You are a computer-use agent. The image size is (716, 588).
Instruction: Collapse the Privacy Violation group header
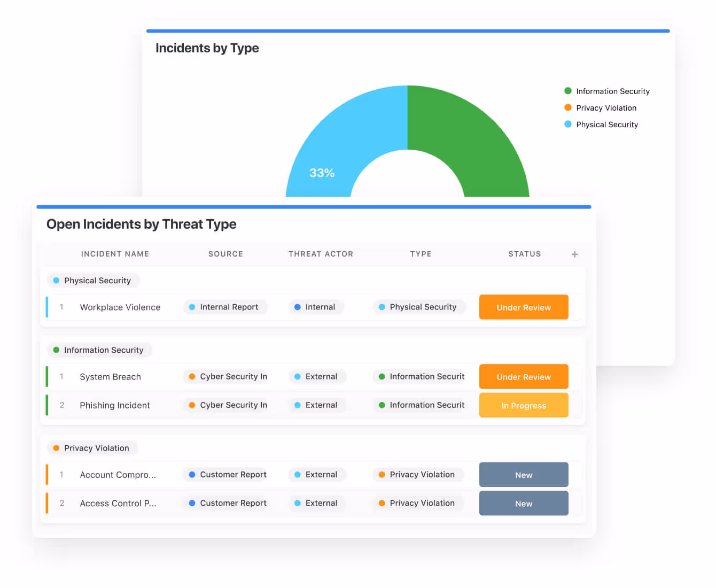(92, 448)
